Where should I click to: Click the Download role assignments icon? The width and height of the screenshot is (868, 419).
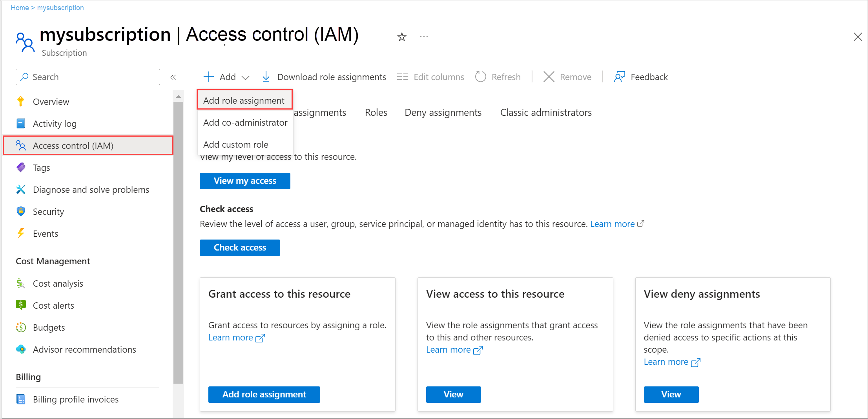coord(266,77)
